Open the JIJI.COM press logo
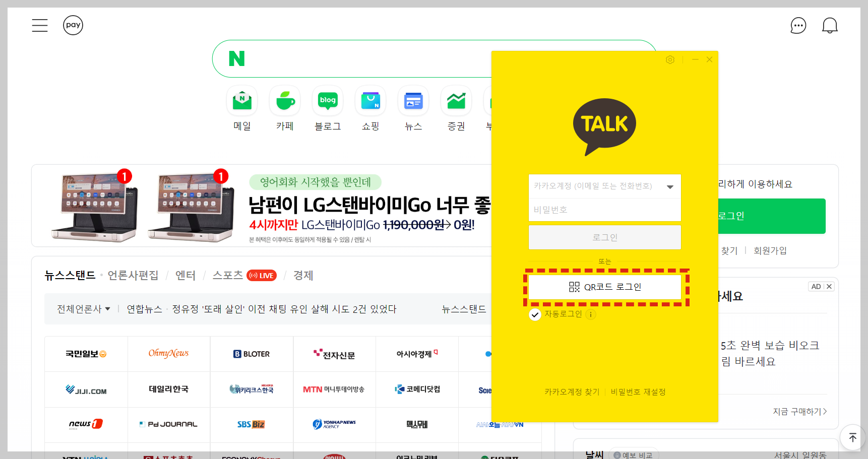868x459 pixels. [x=86, y=389]
